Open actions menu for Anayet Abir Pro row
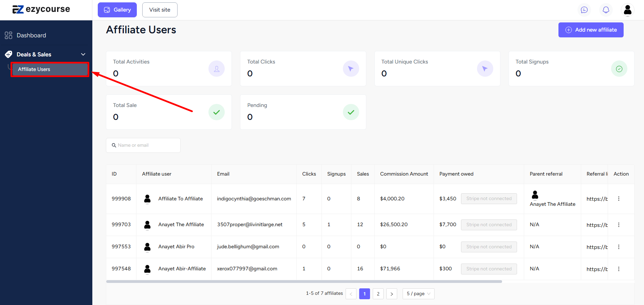644x305 pixels. tap(619, 247)
